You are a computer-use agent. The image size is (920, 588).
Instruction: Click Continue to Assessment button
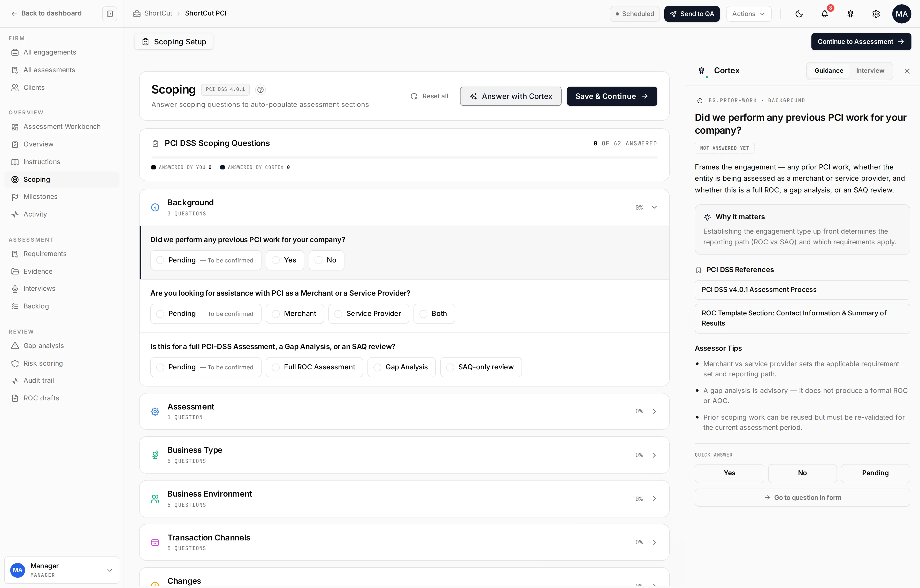coord(861,42)
